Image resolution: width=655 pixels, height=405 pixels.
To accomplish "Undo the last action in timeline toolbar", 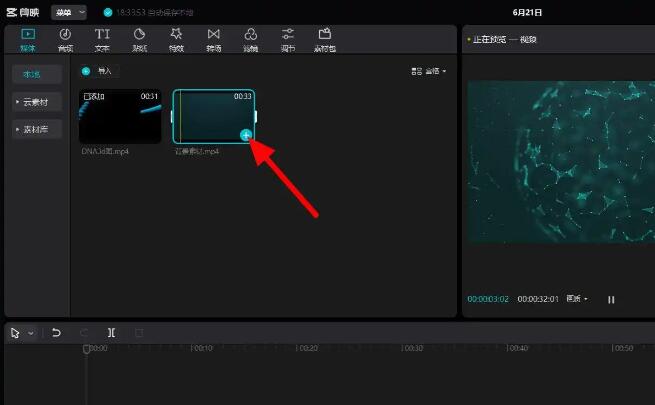I will point(56,332).
